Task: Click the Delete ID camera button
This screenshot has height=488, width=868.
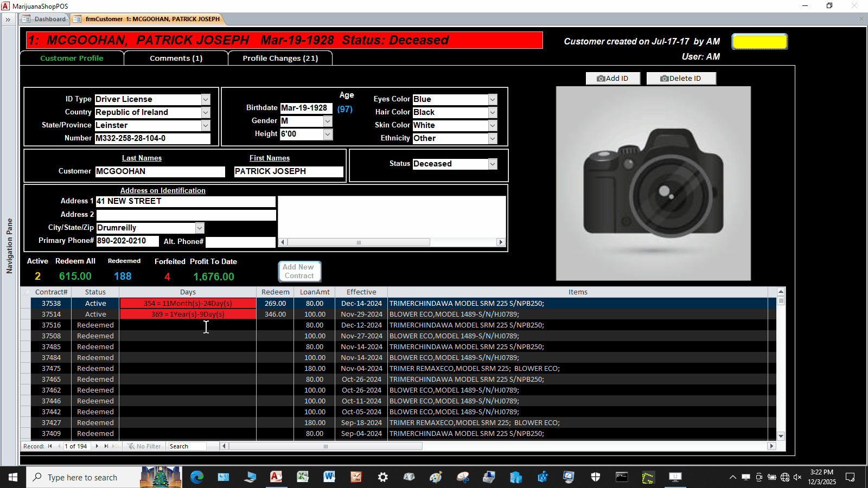Action: tap(681, 79)
